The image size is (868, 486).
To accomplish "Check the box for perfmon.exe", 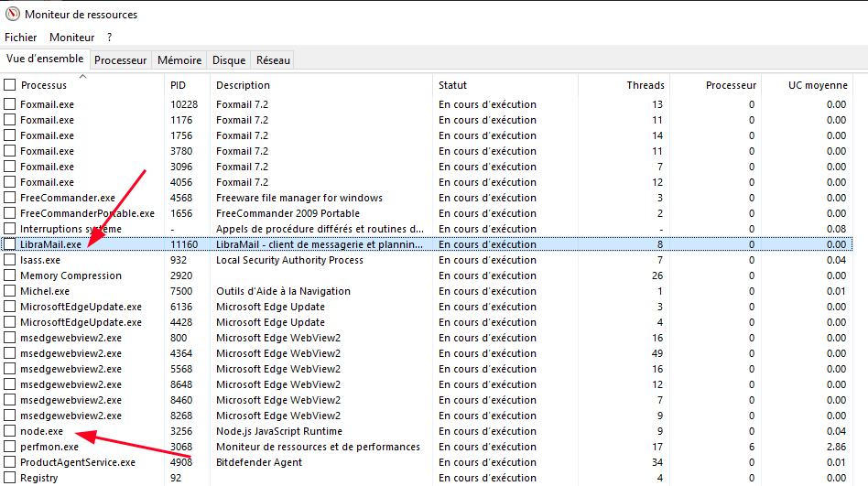I will pyautogui.click(x=9, y=446).
